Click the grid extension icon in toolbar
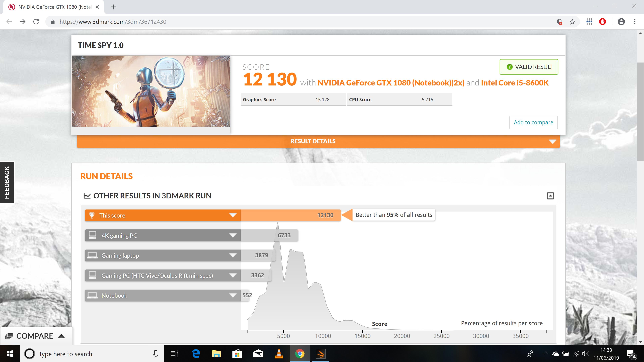644x362 pixels. click(589, 22)
